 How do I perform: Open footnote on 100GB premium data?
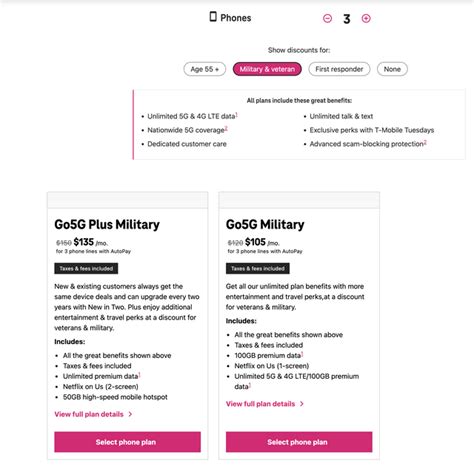pos(302,354)
